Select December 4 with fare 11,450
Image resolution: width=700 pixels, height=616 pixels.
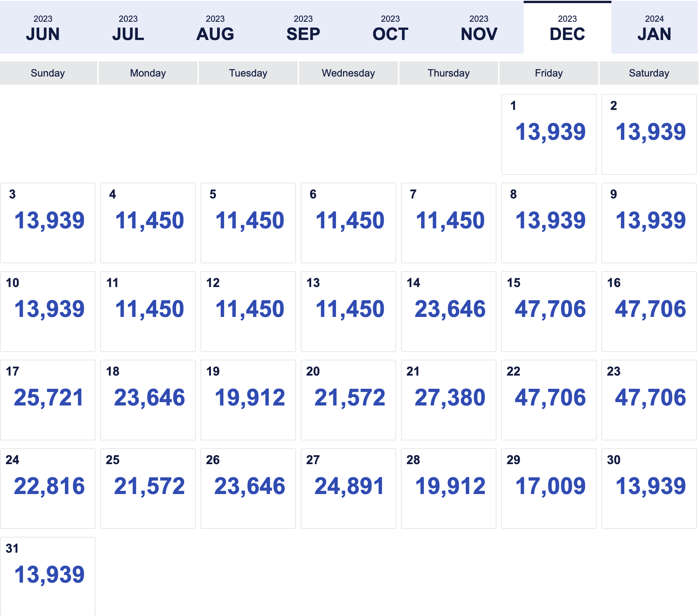pos(148,223)
